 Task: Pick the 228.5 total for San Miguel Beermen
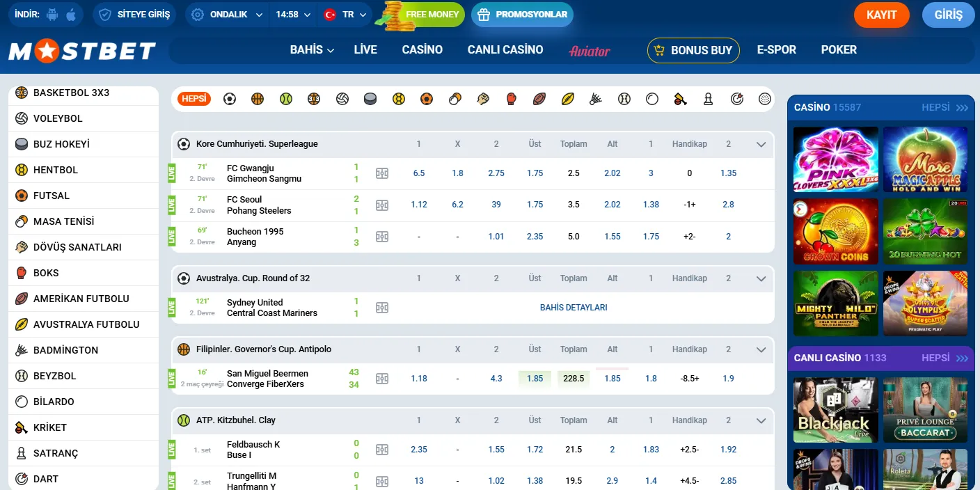coord(574,379)
